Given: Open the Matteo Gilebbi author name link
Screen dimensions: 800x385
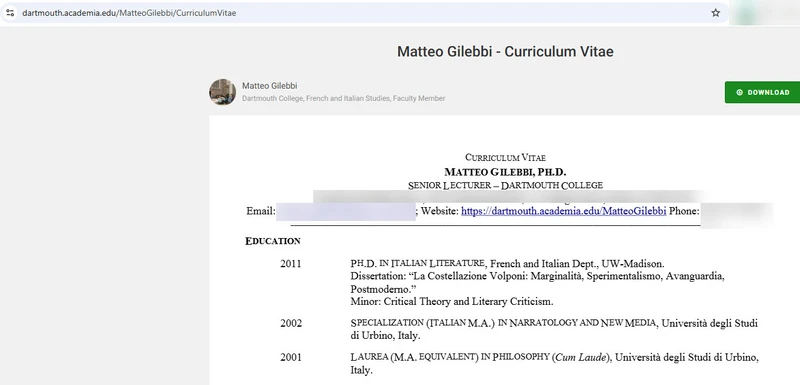Looking at the screenshot, I should tap(269, 86).
